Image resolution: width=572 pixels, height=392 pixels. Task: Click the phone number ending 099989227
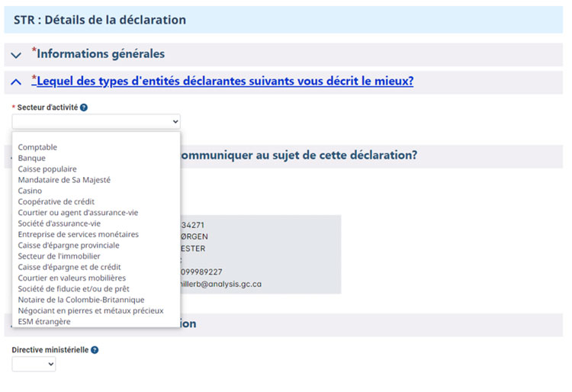pos(201,272)
